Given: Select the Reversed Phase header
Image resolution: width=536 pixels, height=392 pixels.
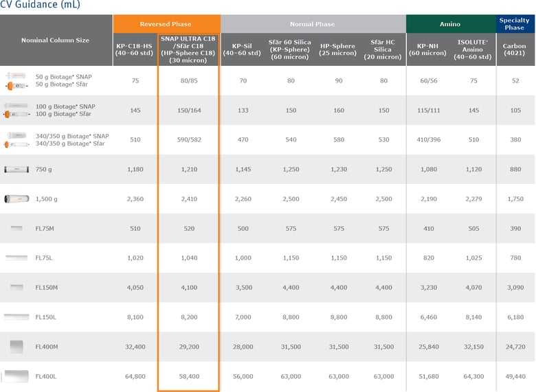Looking at the screenshot, I should click(166, 24).
